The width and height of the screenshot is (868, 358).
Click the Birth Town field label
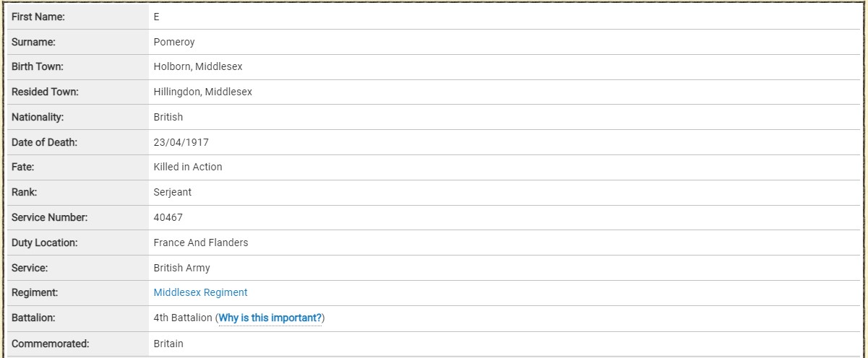[38, 66]
